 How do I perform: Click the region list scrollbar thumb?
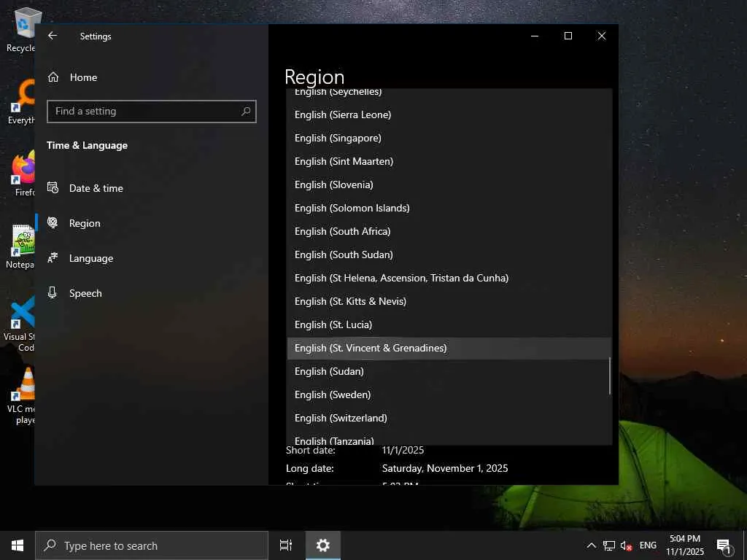tap(610, 376)
